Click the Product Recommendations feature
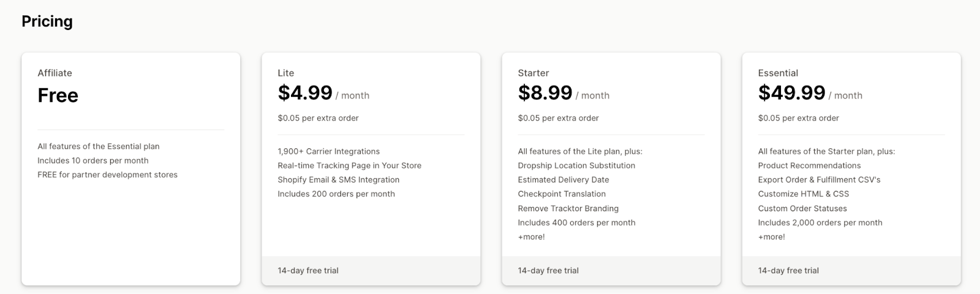The image size is (980, 294). [809, 165]
